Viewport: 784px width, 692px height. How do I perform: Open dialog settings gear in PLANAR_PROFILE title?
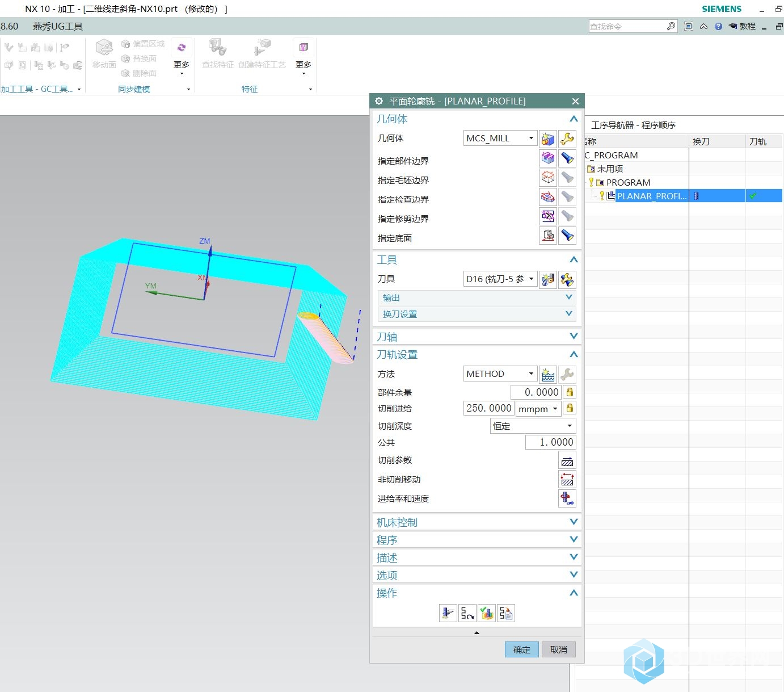pos(379,101)
